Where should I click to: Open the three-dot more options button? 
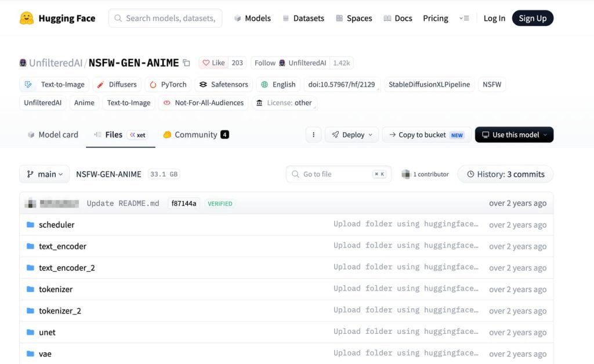313,134
